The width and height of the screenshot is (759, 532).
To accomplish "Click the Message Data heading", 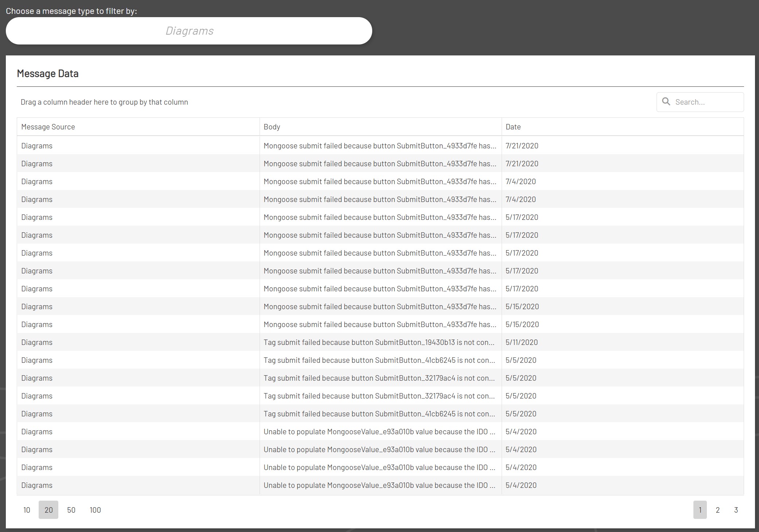I will pos(48,73).
